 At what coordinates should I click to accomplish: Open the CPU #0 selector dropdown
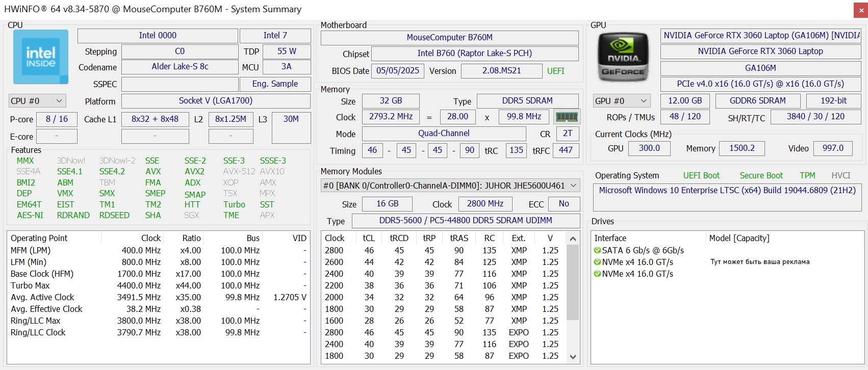[37, 101]
